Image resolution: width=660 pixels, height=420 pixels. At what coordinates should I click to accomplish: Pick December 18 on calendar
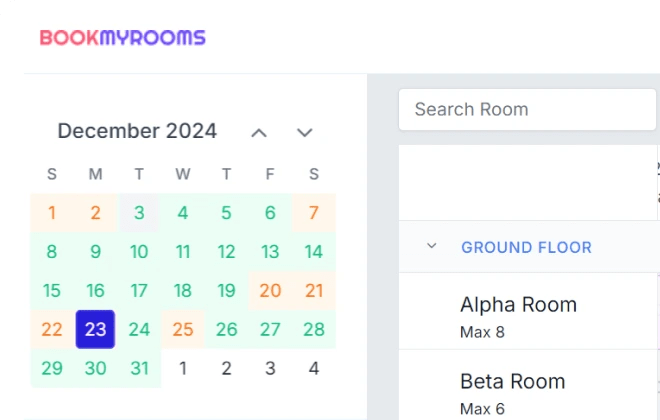point(183,291)
